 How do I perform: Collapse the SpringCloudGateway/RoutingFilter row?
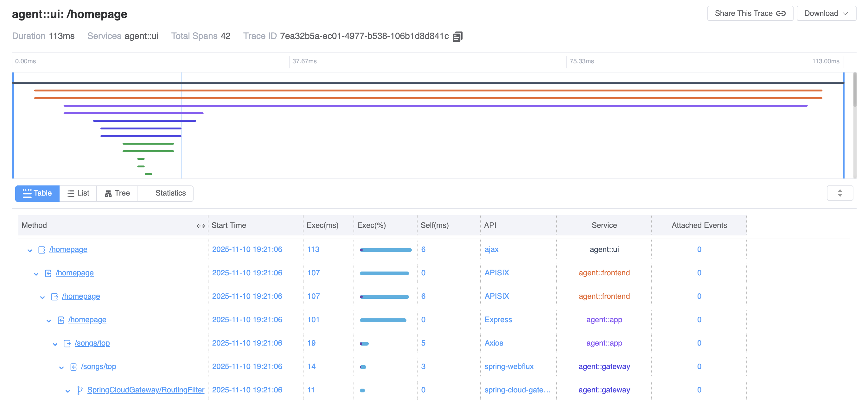68,391
